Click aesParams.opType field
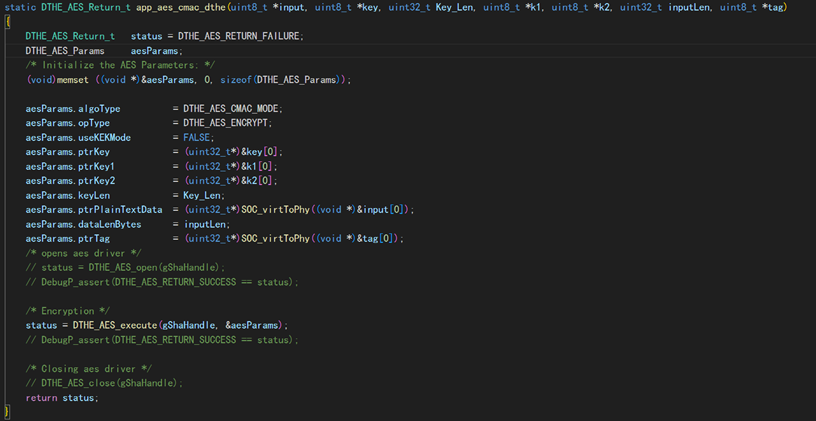This screenshot has width=816, height=421. 68,123
